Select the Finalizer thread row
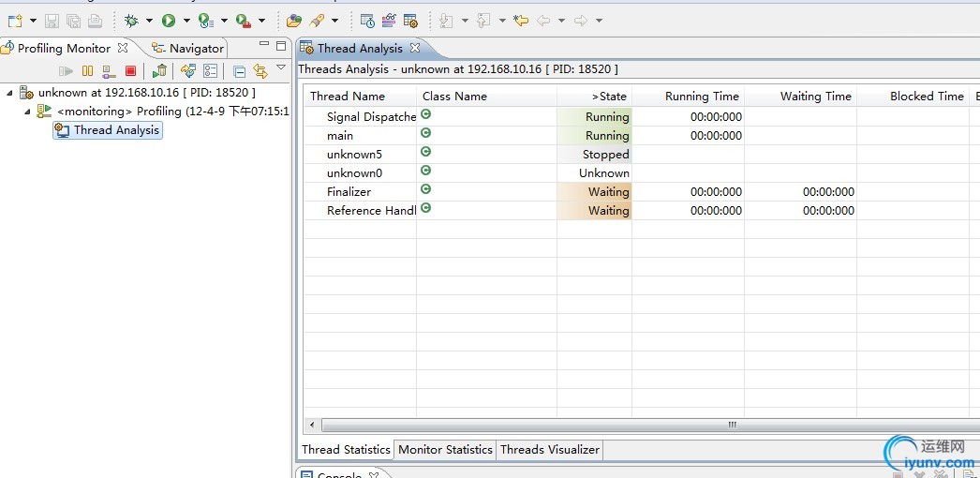Viewport: 980px width, 478px height. (642, 192)
